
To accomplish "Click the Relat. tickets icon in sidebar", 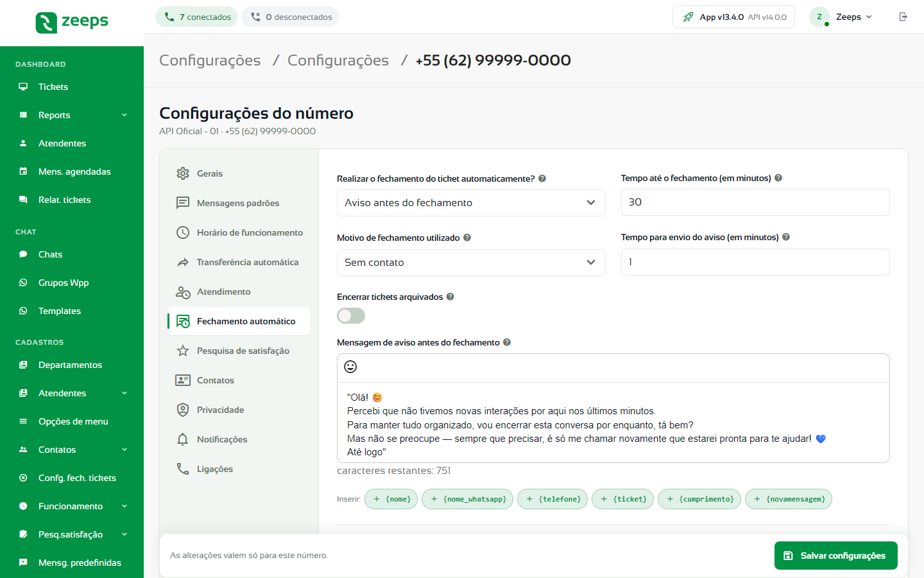I will [x=23, y=200].
